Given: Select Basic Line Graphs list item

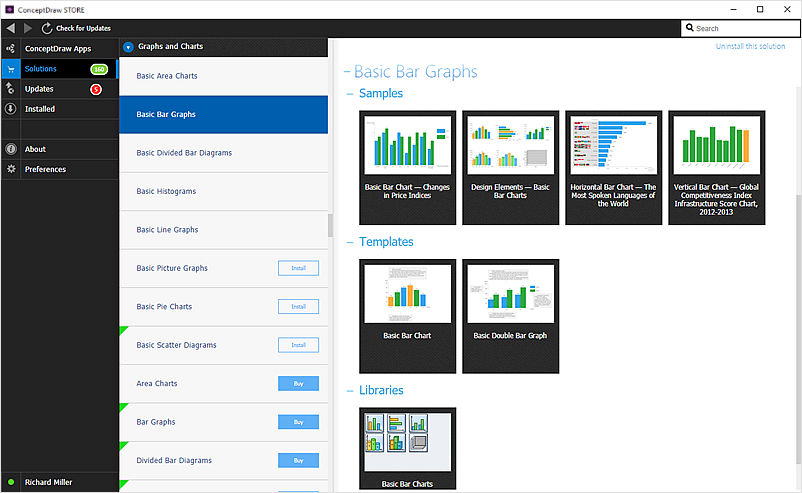Looking at the screenshot, I should click(x=224, y=230).
